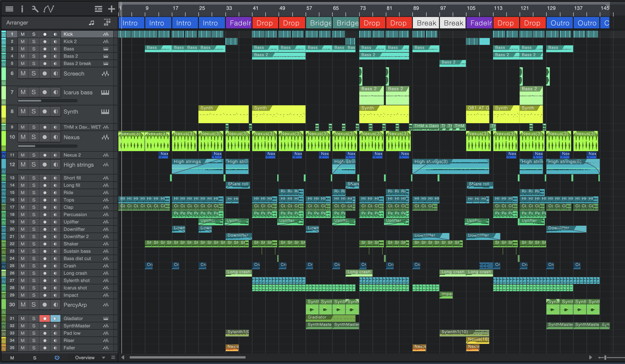This screenshot has height=364, width=625.
Task: Disable record arm on Gladiator track
Action: 45,318
